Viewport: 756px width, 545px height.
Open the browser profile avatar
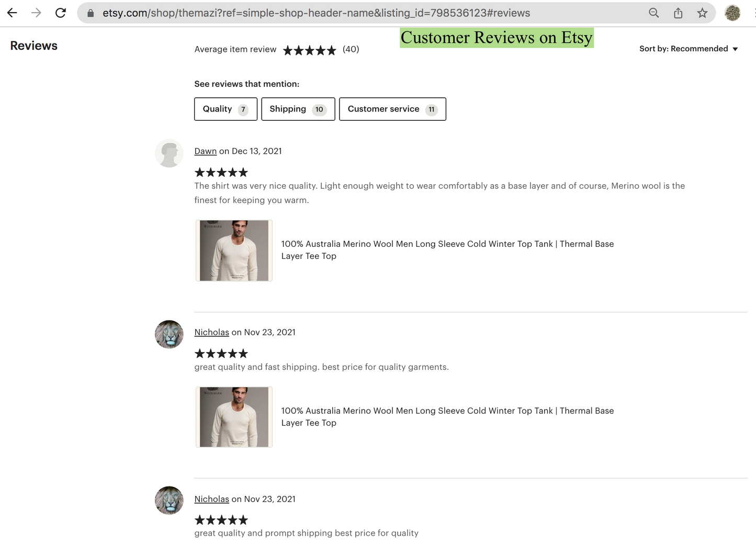732,13
